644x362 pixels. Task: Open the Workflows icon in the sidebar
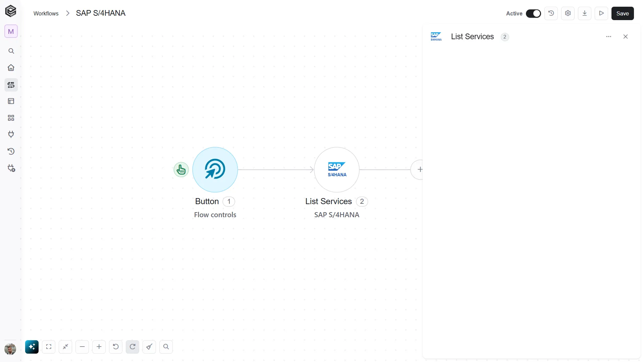click(x=11, y=84)
